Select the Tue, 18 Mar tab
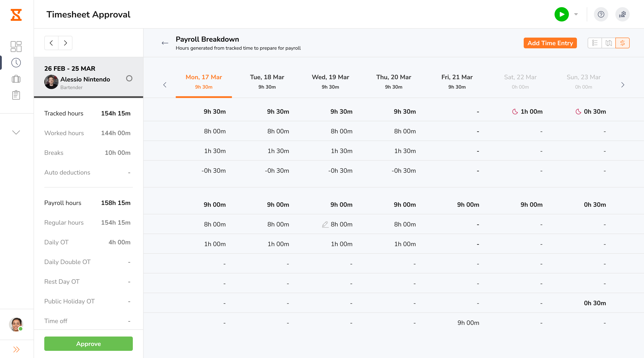Screen dimensions: 644x358 click(x=267, y=82)
